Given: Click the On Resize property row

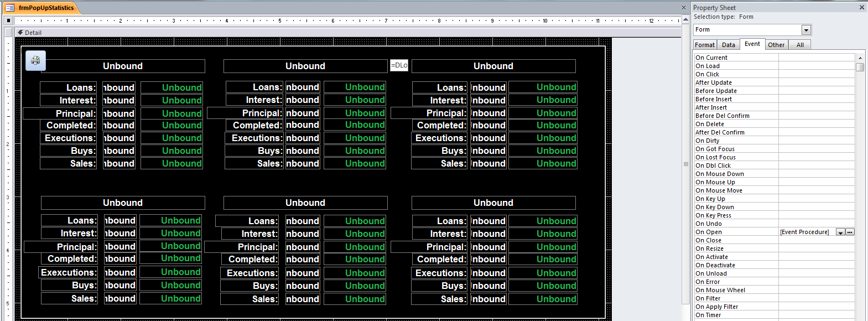Looking at the screenshot, I should coord(775,248).
